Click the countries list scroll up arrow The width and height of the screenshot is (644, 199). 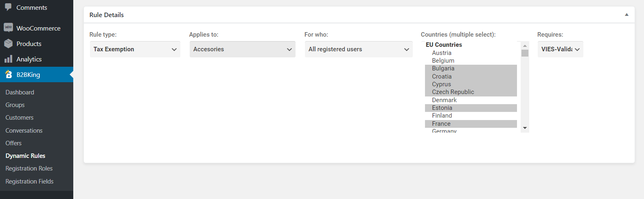click(x=525, y=45)
